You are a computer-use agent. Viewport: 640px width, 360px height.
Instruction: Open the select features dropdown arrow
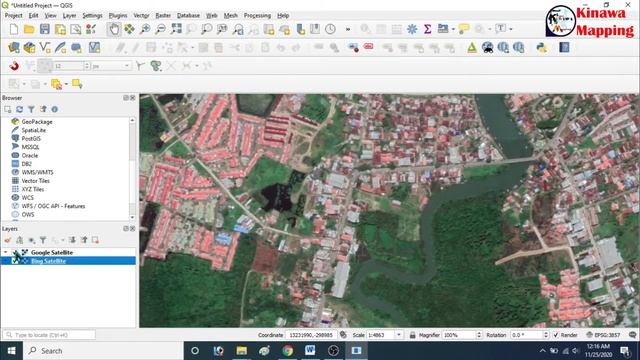pyautogui.click(x=24, y=84)
